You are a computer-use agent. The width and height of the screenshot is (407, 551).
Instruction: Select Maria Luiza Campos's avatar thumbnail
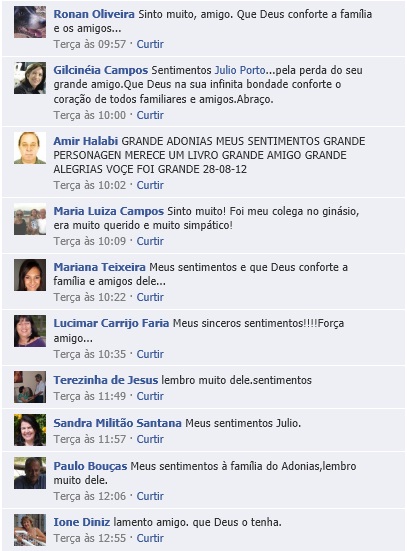pos(30,219)
